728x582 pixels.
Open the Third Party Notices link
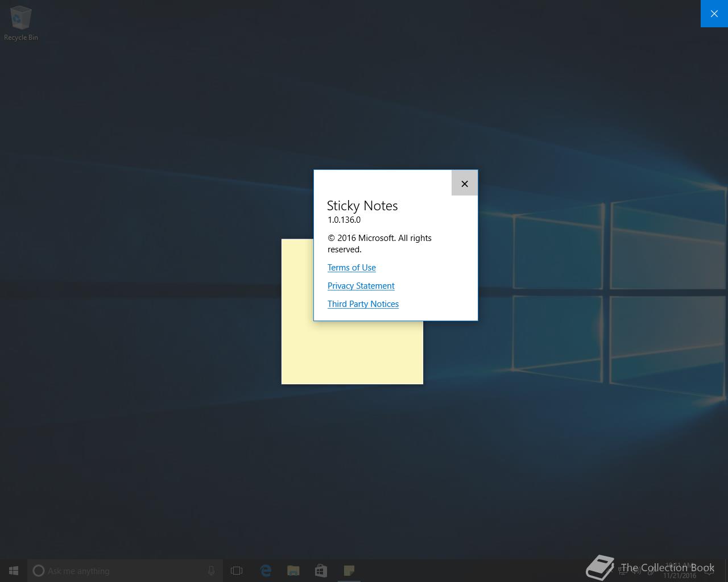(x=363, y=304)
